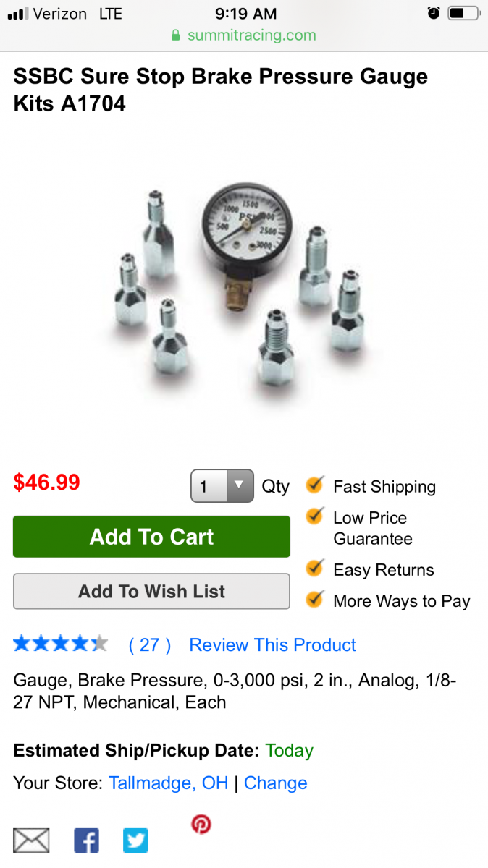This screenshot has height=868, width=488.
Task: Tap the summitracing.com address bar
Action: (244, 35)
